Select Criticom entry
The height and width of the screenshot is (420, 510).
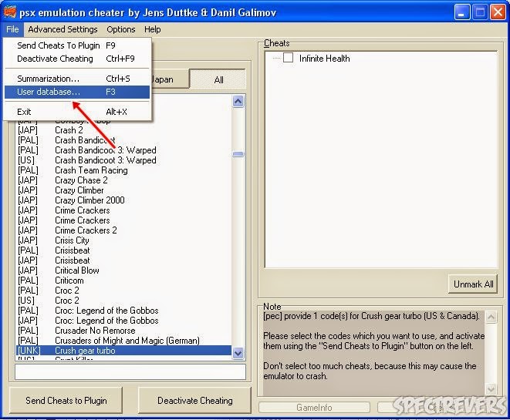point(124,281)
